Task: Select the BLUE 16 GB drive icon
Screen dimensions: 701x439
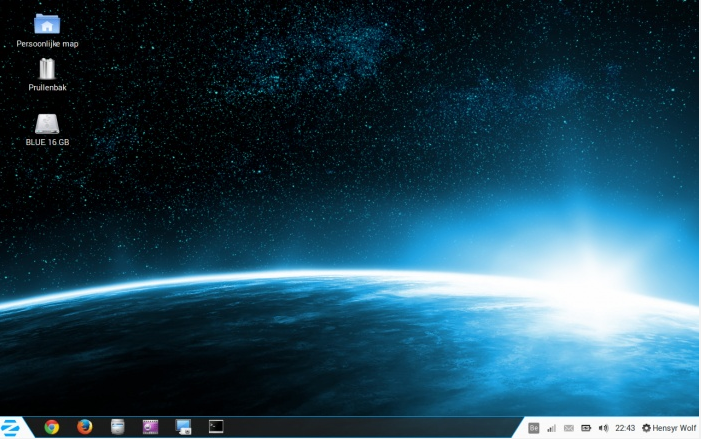Action: click(x=47, y=124)
